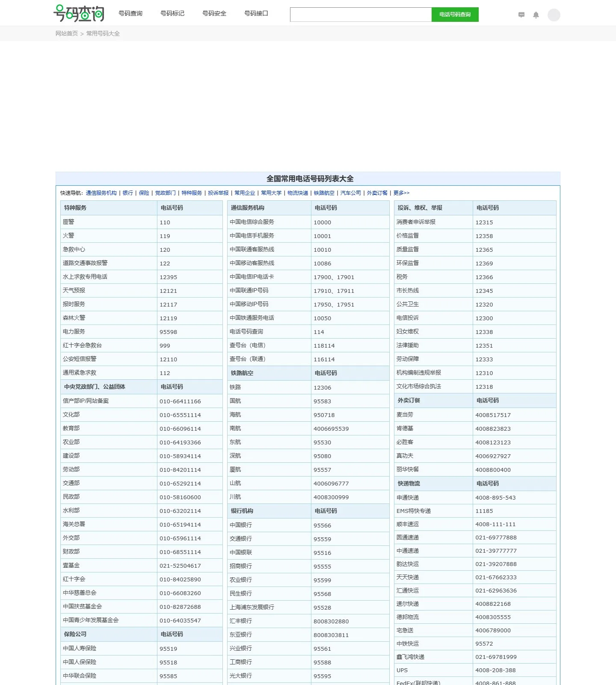The height and width of the screenshot is (685, 616).
Task: Click the user avatar circle
Action: (x=554, y=15)
